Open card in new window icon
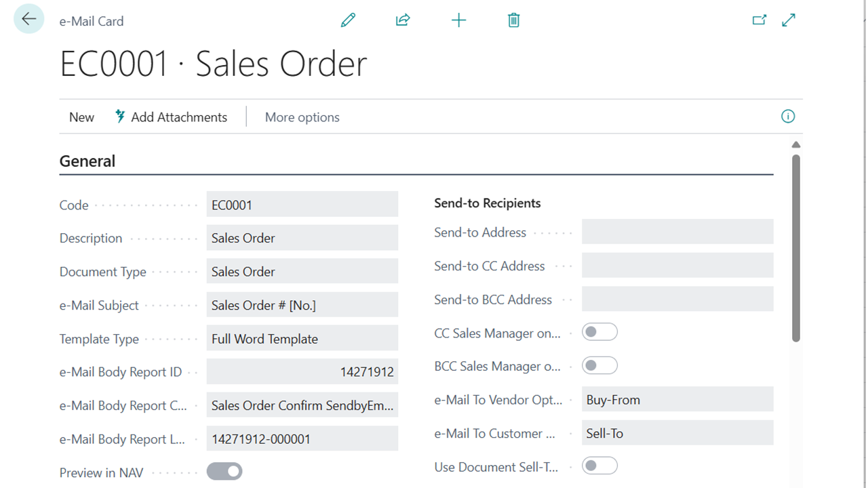The image size is (868, 488). [x=759, y=20]
